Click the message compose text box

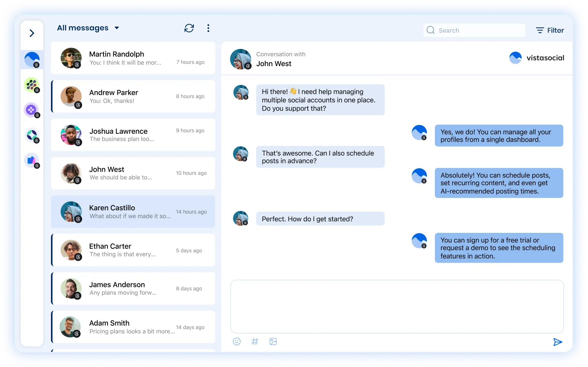point(397,306)
